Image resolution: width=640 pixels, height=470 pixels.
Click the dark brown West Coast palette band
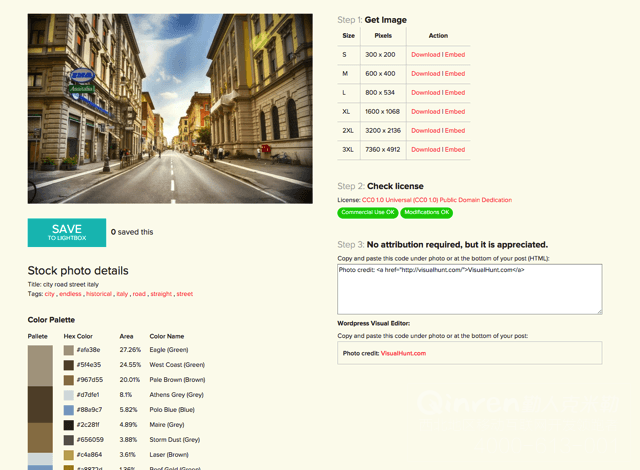point(40,404)
